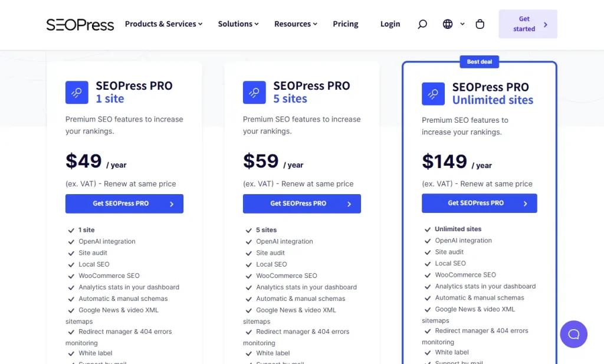Expand the Products & Services dropdown
This screenshot has height=364, width=604.
click(x=163, y=24)
